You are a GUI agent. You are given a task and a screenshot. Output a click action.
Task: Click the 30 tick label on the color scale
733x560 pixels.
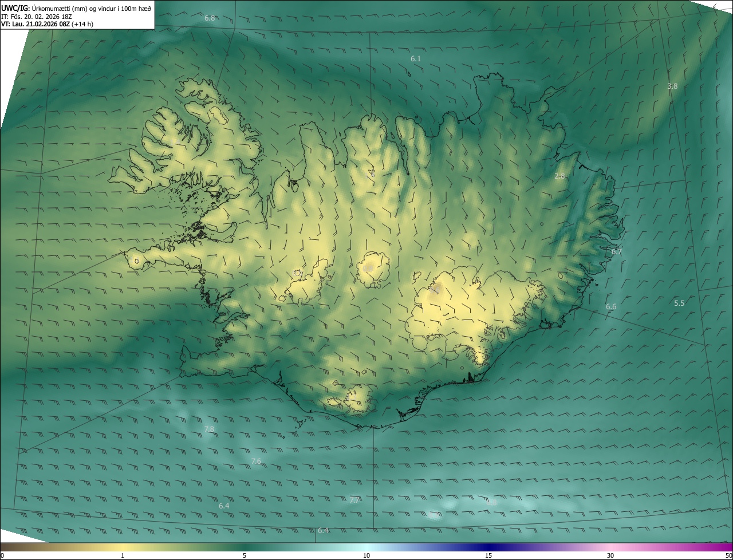point(610,556)
